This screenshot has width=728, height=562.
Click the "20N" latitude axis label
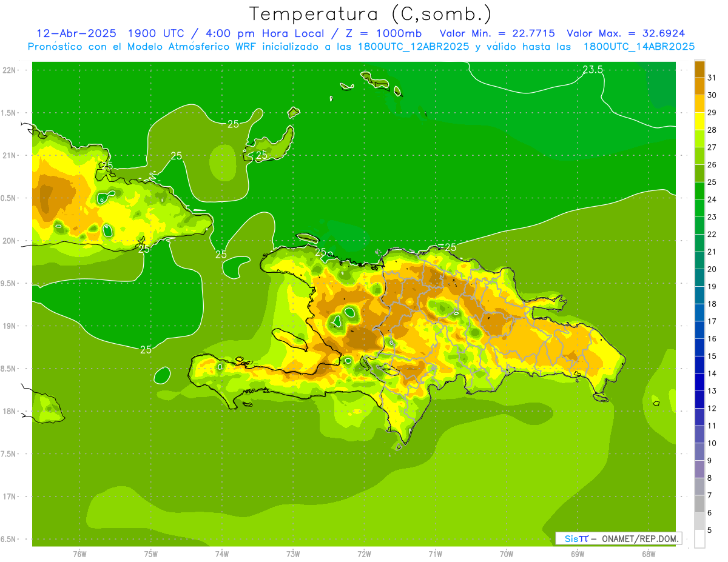pyautogui.click(x=9, y=241)
